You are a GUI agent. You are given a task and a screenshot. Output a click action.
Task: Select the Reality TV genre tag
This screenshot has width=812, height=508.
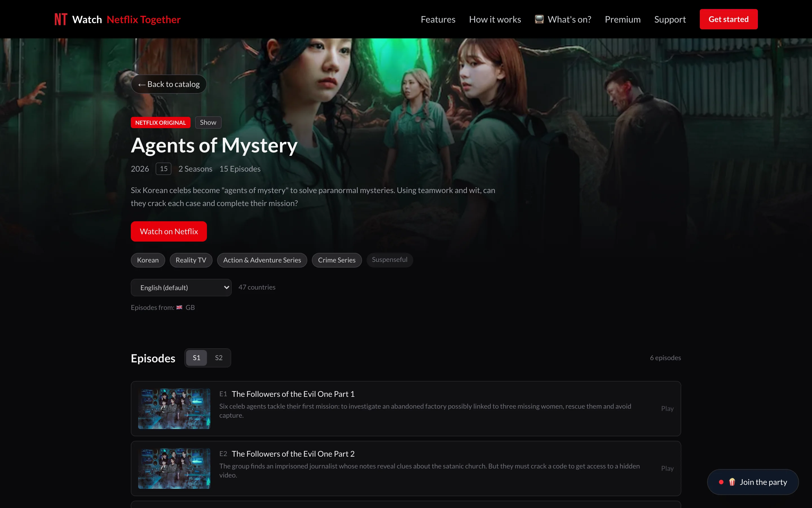(x=191, y=260)
